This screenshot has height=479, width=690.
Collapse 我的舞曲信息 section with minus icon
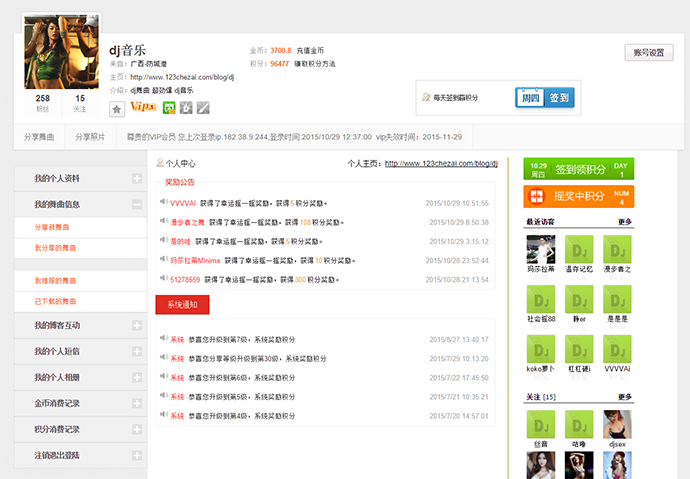coord(137,204)
